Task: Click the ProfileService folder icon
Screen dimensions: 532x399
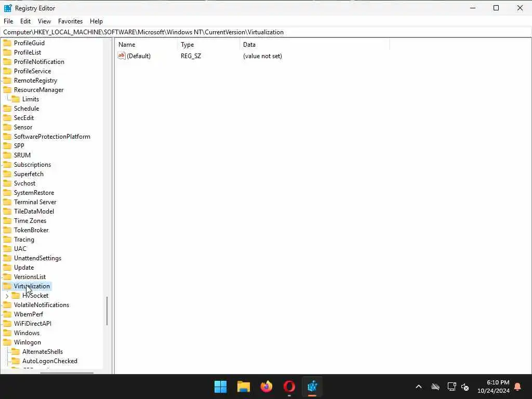Action: pos(7,71)
